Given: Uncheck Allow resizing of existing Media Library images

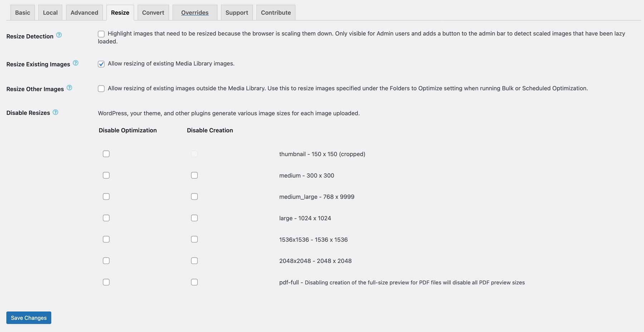Looking at the screenshot, I should [x=101, y=63].
